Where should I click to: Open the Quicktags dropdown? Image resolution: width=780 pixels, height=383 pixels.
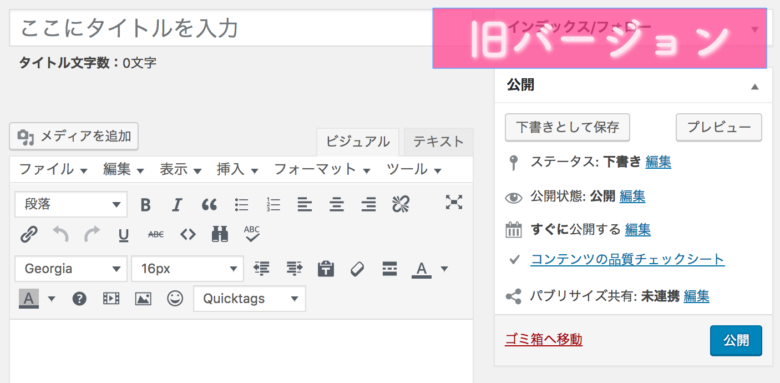coord(249,298)
